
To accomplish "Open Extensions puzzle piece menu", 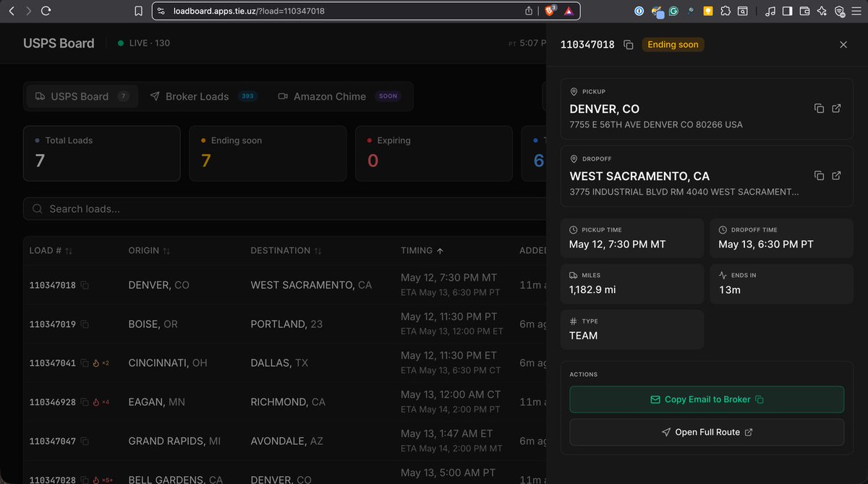I will pos(724,11).
